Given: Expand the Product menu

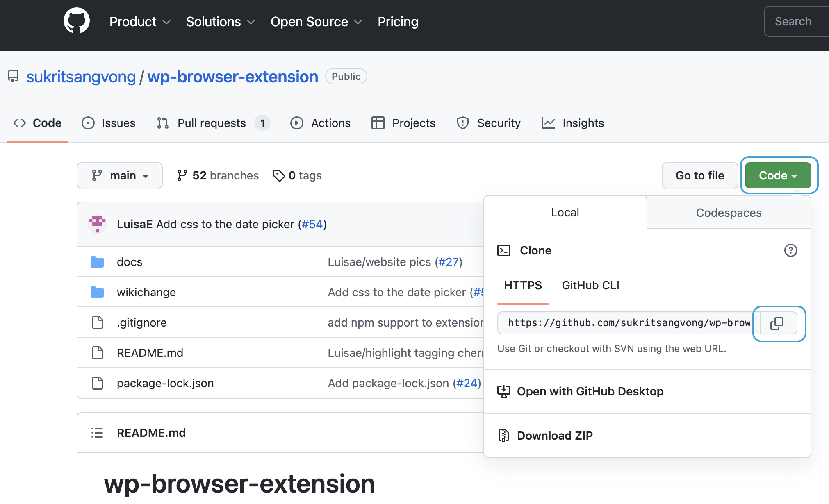Looking at the screenshot, I should pos(140,22).
